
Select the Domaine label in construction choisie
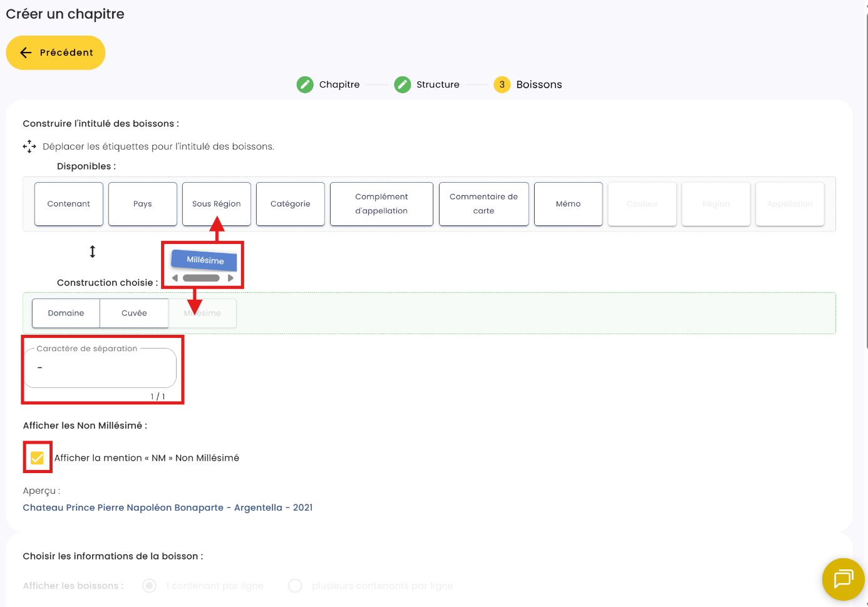[x=66, y=313]
